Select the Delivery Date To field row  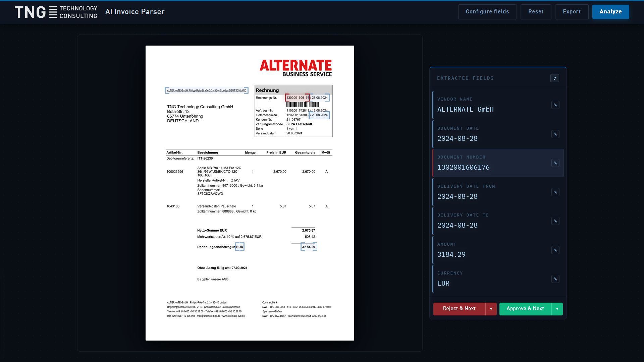pyautogui.click(x=498, y=221)
